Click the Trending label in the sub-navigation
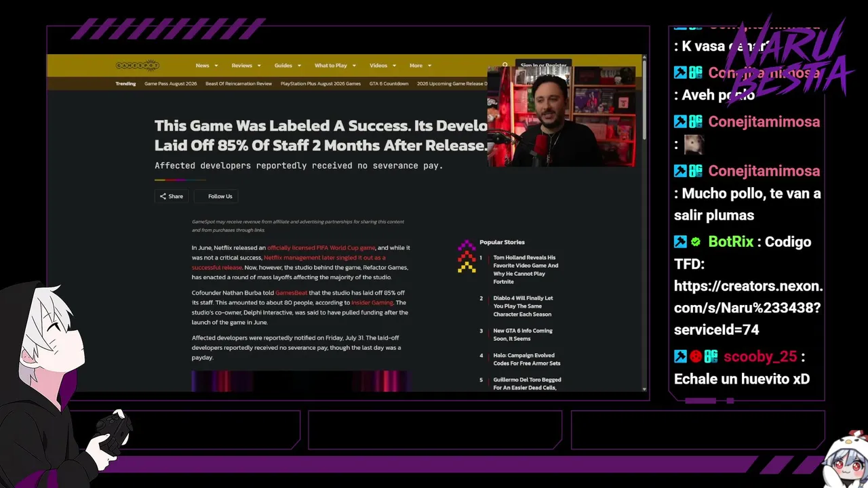 point(125,84)
